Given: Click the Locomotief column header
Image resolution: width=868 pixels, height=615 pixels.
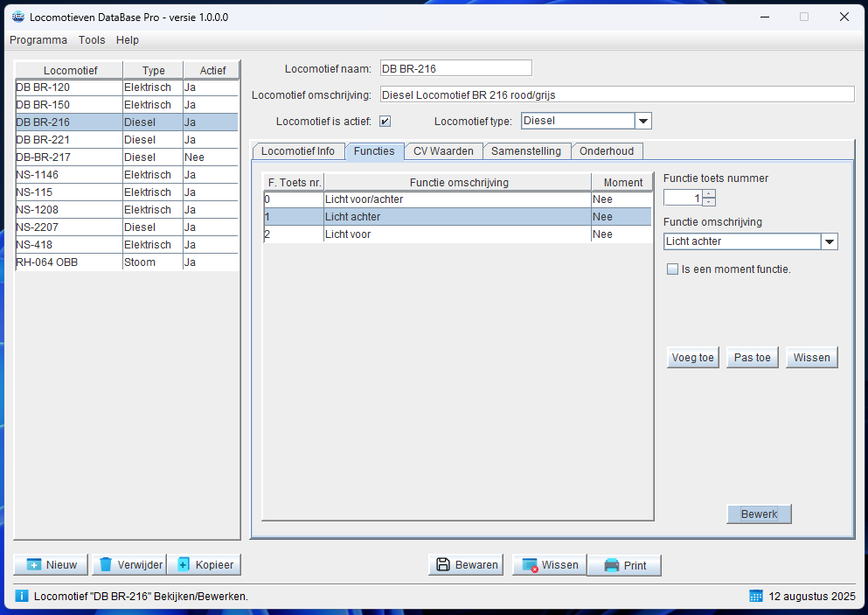Looking at the screenshot, I should 69,70.
